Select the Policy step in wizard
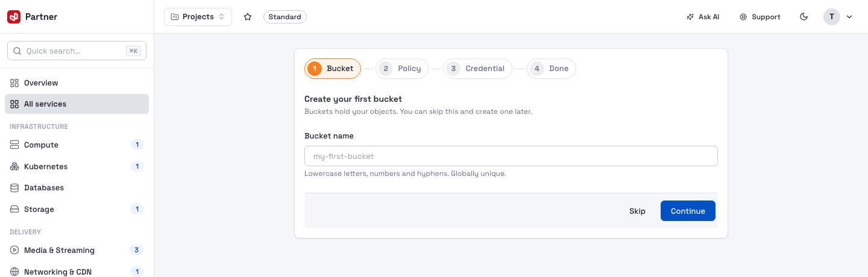Viewport: 868px width, 277px height. coord(402,69)
